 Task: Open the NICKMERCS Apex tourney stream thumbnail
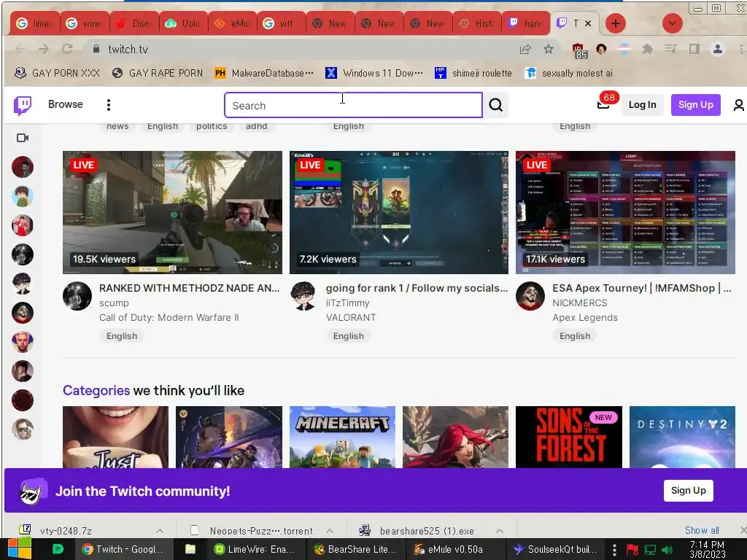click(625, 212)
